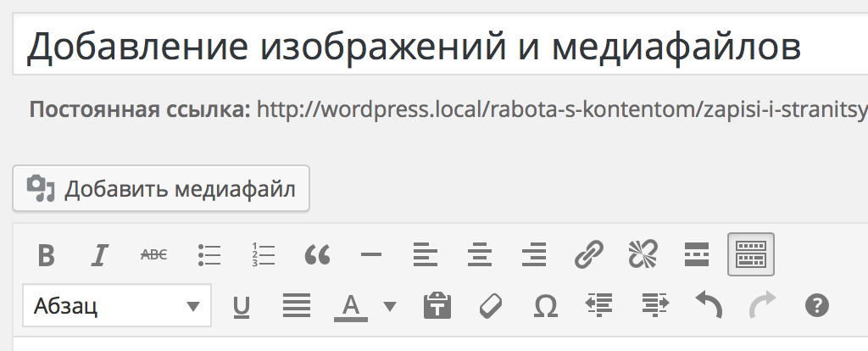The height and width of the screenshot is (351, 868).
Task: Apply the current text color
Action: click(351, 305)
